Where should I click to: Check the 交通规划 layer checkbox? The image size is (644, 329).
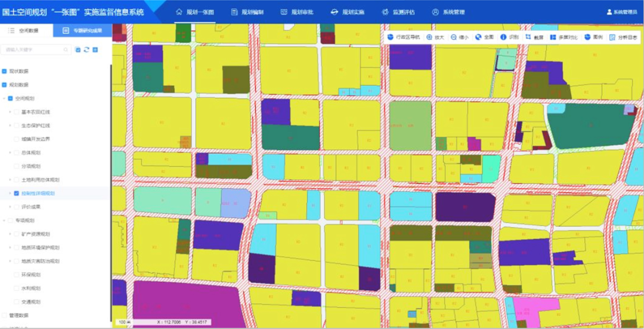click(17, 302)
